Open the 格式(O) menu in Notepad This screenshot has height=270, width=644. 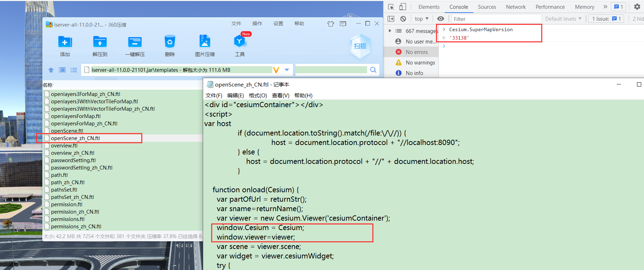[258, 96]
